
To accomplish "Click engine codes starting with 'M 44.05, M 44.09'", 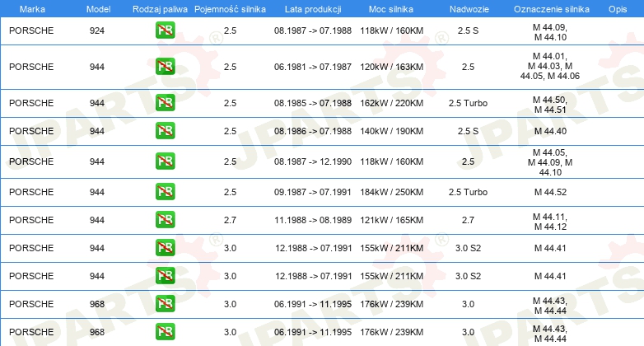I will pyautogui.click(x=550, y=162).
